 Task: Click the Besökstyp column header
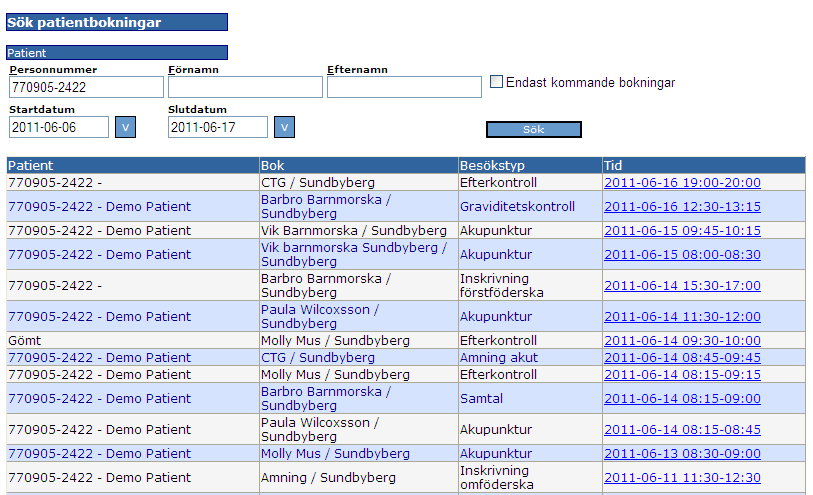click(530, 165)
